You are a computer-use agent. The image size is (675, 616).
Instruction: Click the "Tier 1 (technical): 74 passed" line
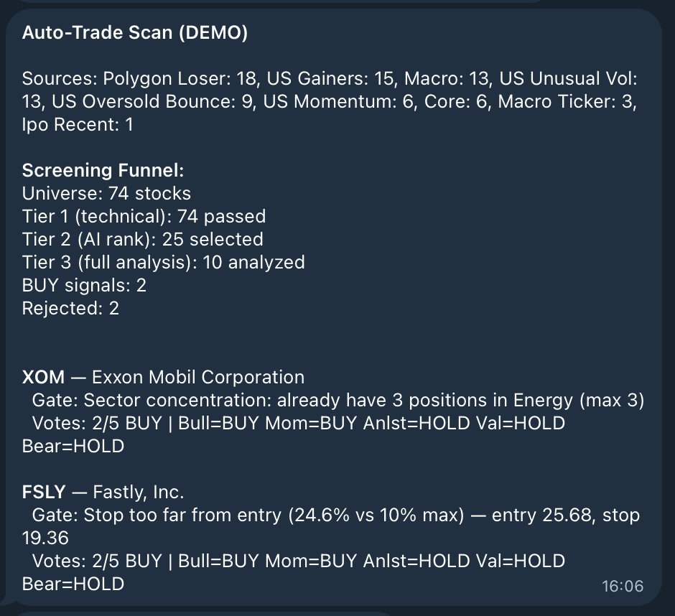click(144, 216)
